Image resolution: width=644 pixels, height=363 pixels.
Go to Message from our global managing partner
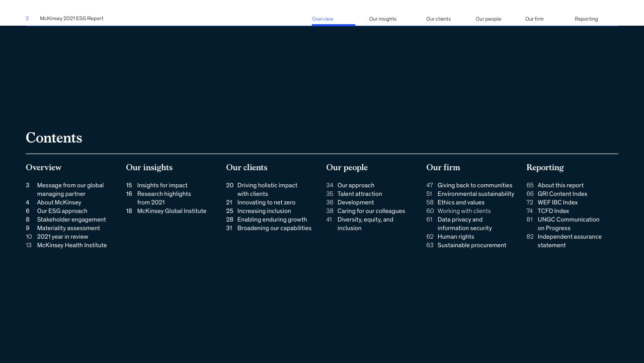70,189
